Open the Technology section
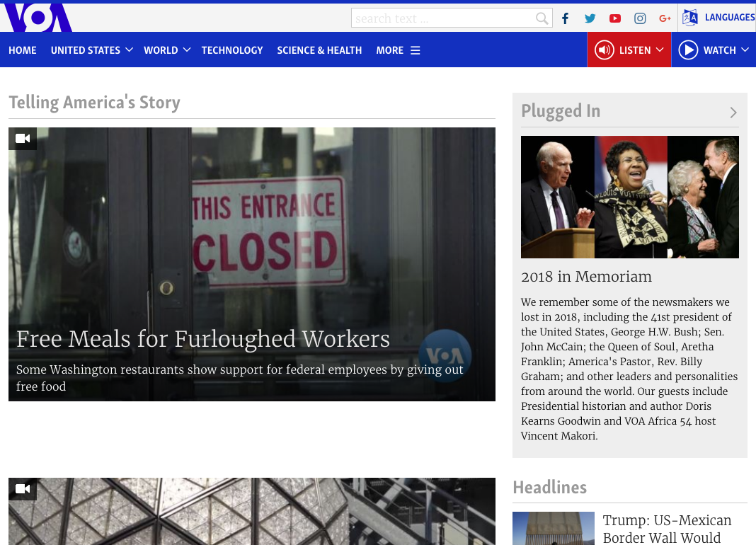This screenshot has height=545, width=756. coord(232,50)
